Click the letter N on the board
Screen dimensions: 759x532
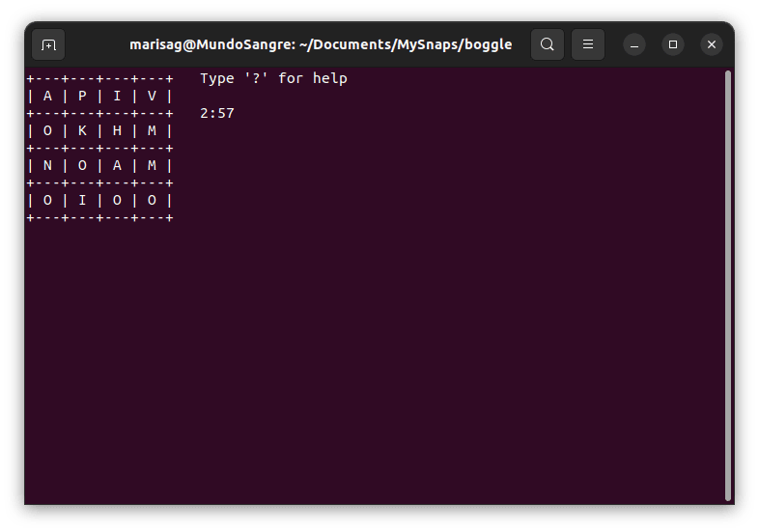pyautogui.click(x=47, y=165)
